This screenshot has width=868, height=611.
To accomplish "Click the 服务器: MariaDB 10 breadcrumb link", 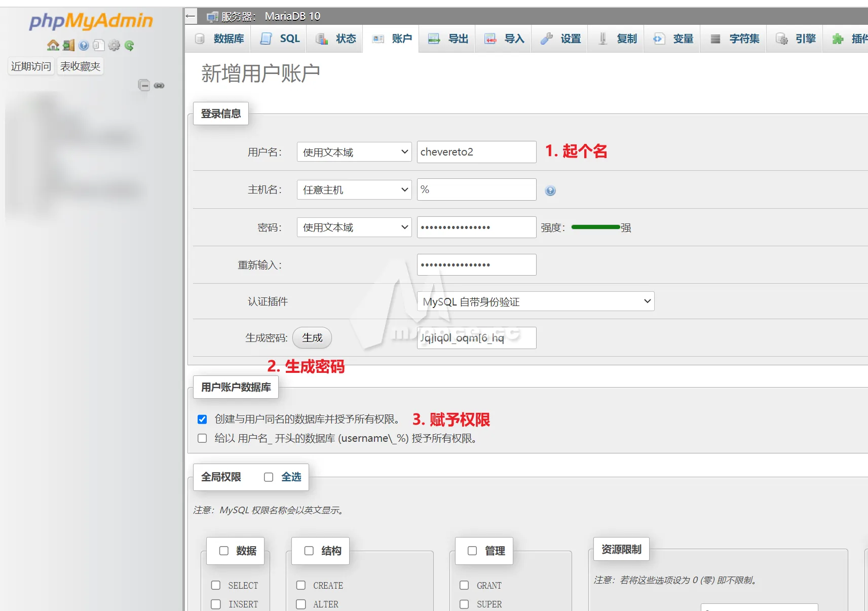I will coord(271,16).
